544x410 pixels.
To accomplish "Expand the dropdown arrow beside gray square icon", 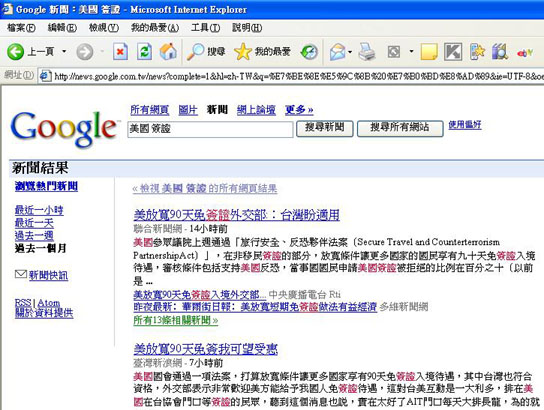I will [x=411, y=52].
